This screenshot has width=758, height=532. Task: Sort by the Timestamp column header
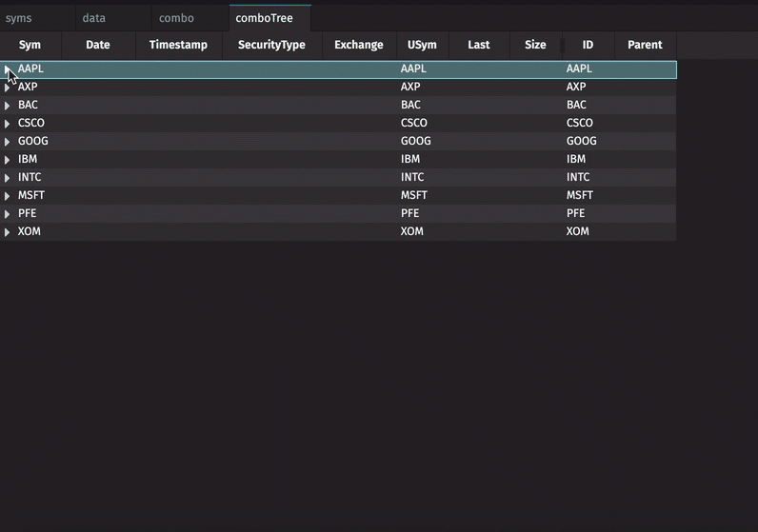(178, 45)
